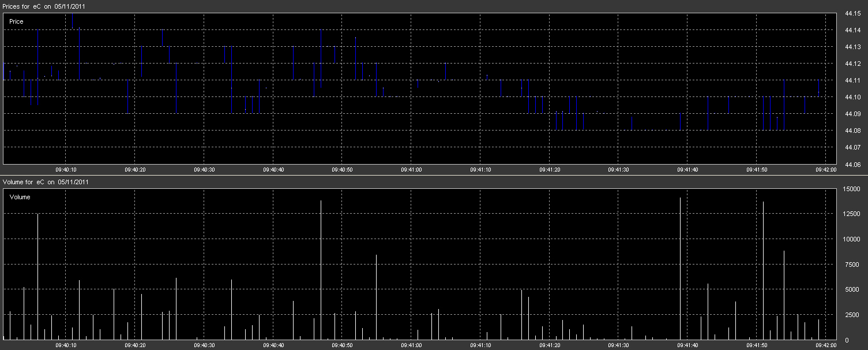The width and height of the screenshot is (868, 350).
Task: Select 09:41:20 on the price chart time axis
Action: [550, 170]
